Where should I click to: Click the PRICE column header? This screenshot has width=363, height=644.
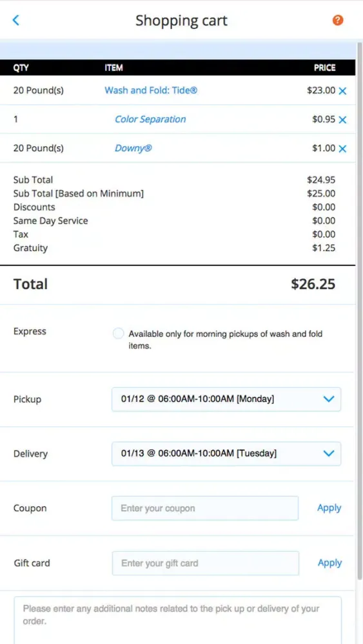pyautogui.click(x=324, y=68)
